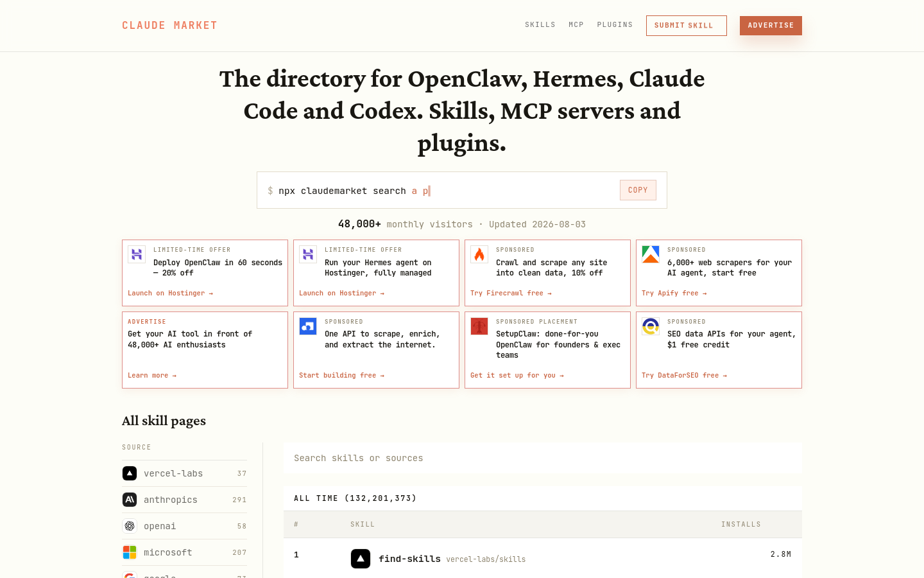The width and height of the screenshot is (924, 578).
Task: Open the PLUGINS nav item
Action: point(615,25)
